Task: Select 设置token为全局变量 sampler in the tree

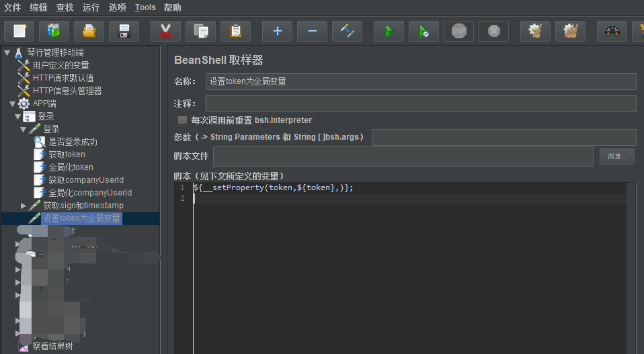Action: 82,218
